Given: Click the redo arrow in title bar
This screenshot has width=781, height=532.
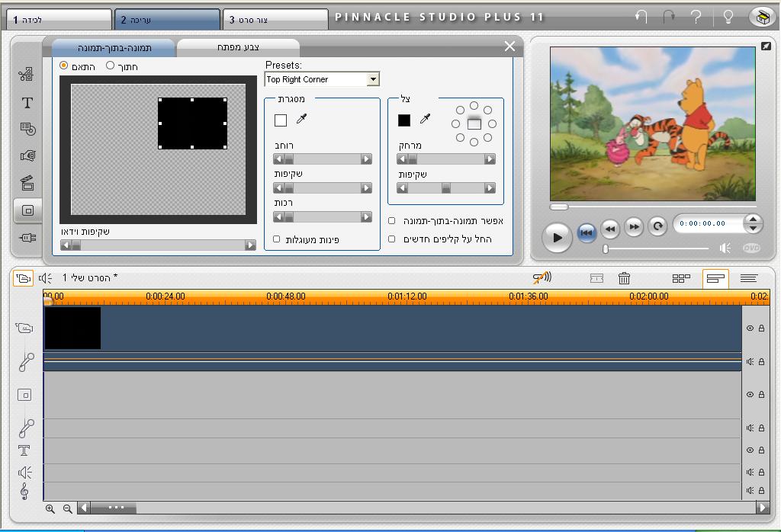Looking at the screenshot, I should click(668, 17).
